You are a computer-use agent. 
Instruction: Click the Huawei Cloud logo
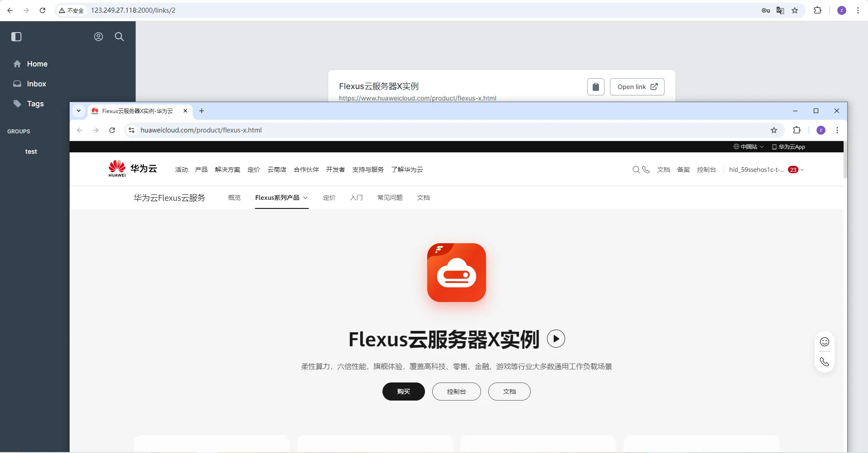[132, 169]
